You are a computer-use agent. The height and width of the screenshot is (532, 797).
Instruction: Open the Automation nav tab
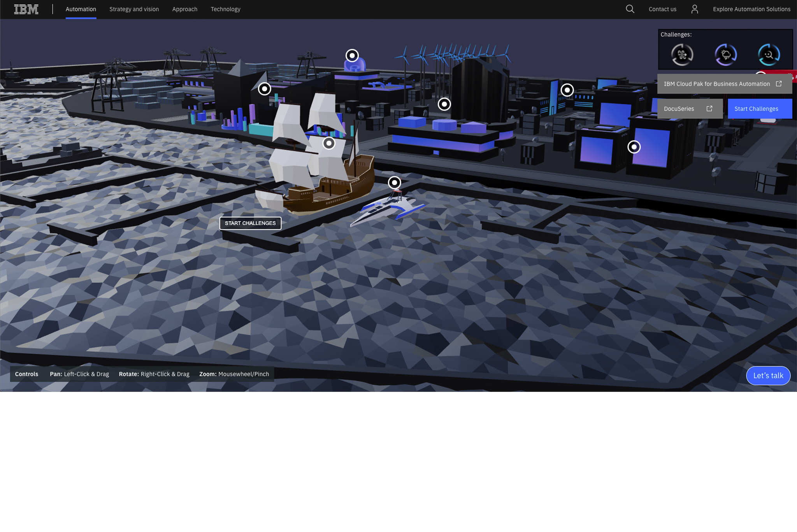(x=81, y=9)
